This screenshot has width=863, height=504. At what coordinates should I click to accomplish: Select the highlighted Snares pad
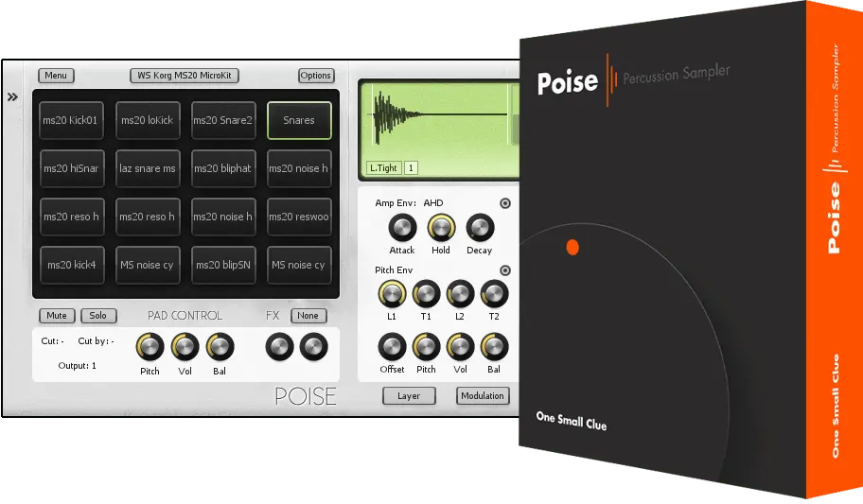tap(299, 120)
